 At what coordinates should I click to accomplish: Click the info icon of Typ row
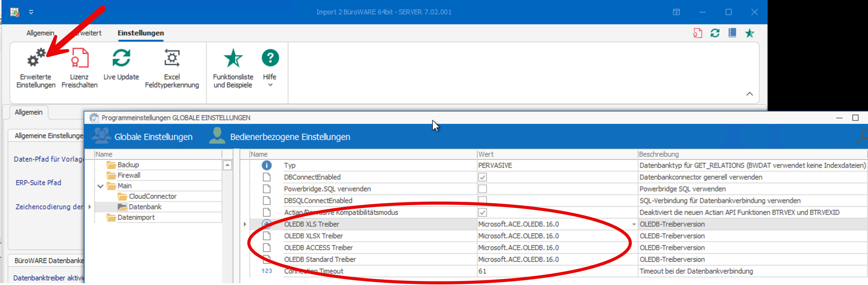coord(266,165)
